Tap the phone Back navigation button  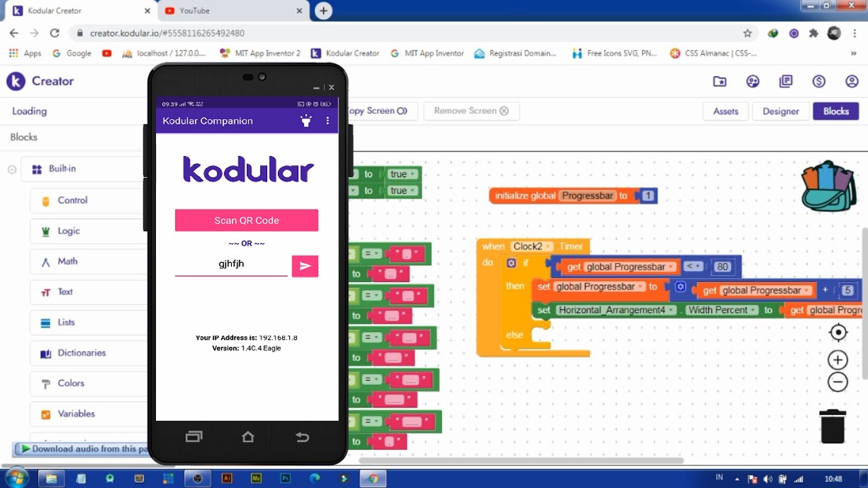(x=302, y=437)
